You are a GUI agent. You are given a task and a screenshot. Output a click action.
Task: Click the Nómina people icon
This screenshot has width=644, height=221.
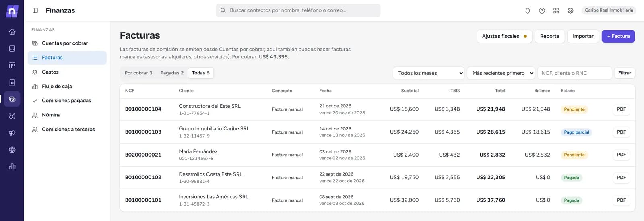coord(35,115)
